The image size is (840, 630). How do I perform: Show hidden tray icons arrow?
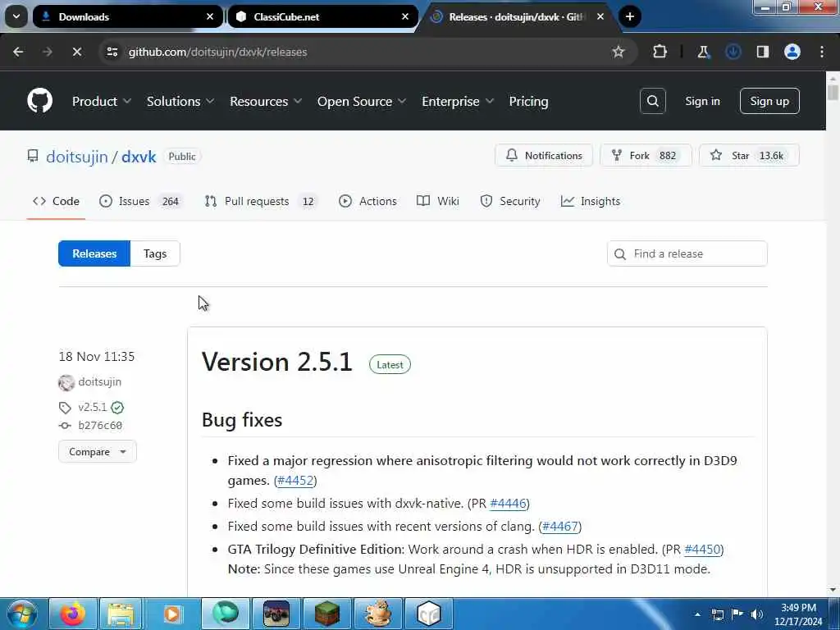click(x=697, y=614)
